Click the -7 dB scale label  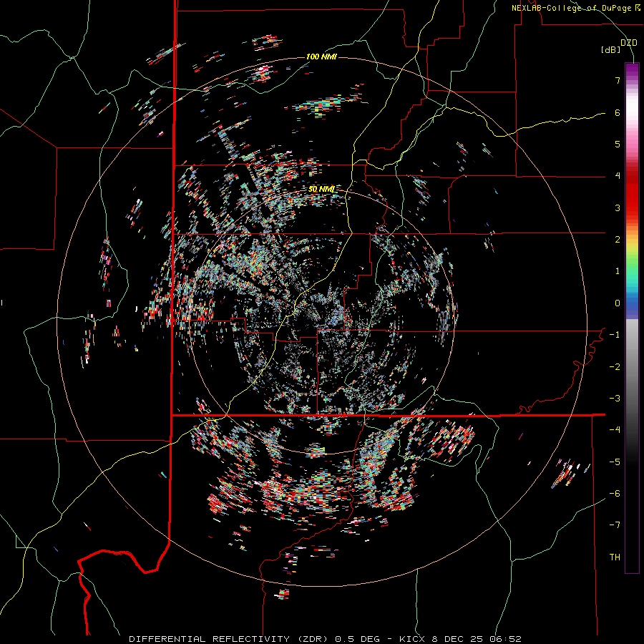(x=615, y=525)
